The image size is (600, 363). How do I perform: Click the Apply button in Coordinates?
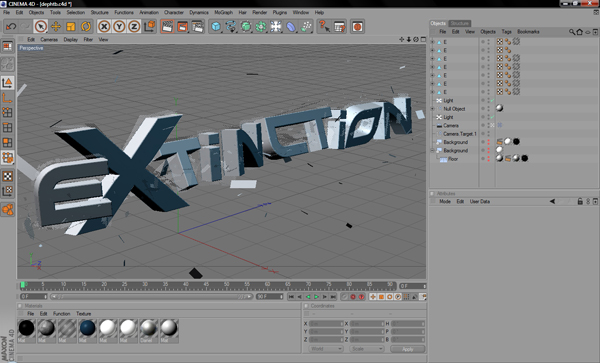point(408,349)
